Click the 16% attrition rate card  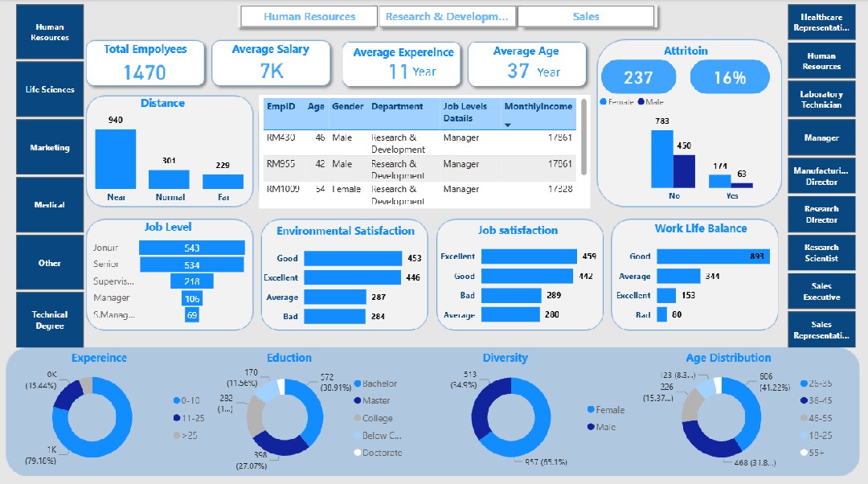pyautogui.click(x=730, y=77)
